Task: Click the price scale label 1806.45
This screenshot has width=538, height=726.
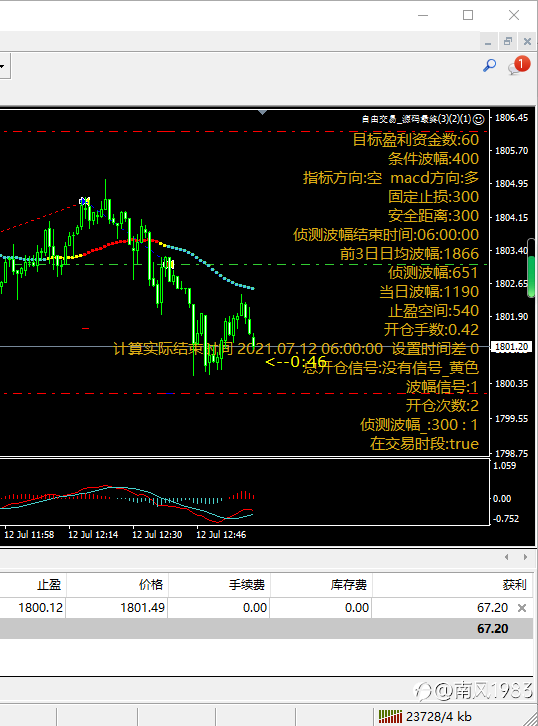Action: tap(511, 118)
